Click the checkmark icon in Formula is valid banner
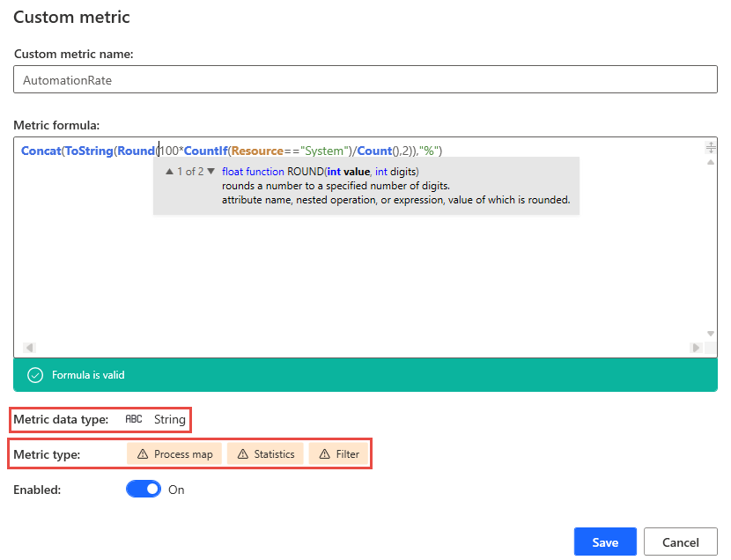Viewport: 731px width, 560px height. click(x=34, y=374)
